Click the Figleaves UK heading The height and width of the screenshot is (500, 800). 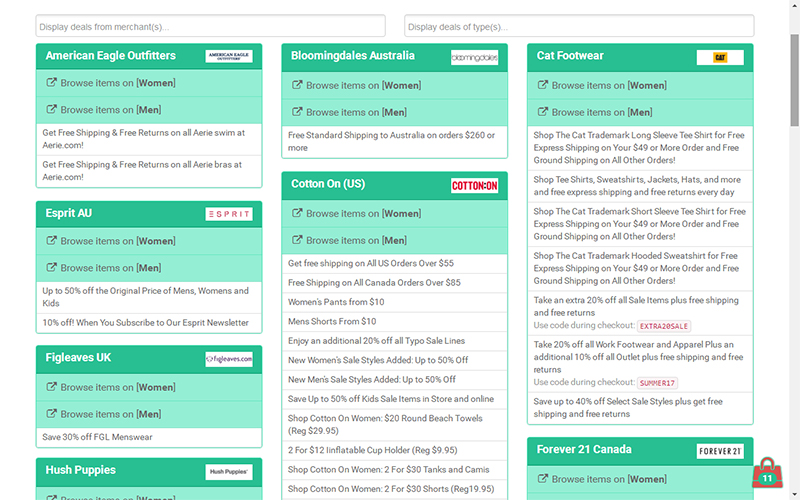(78, 358)
